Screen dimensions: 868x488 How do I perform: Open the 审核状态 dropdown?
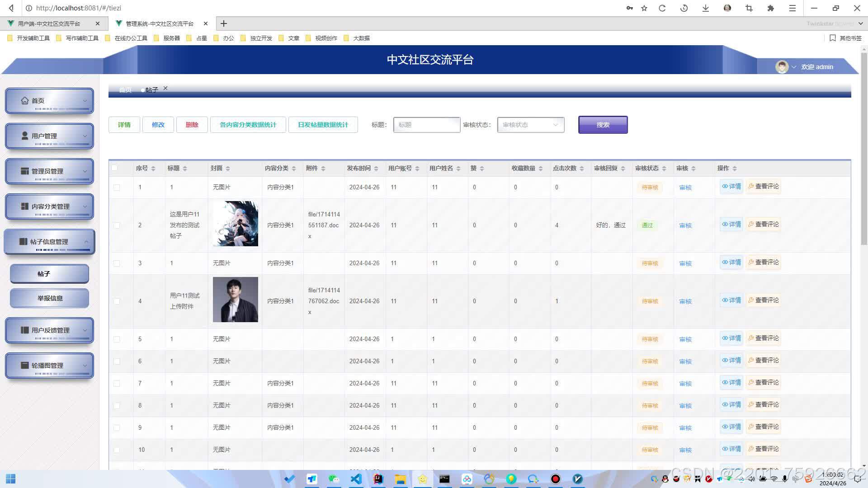click(x=531, y=125)
